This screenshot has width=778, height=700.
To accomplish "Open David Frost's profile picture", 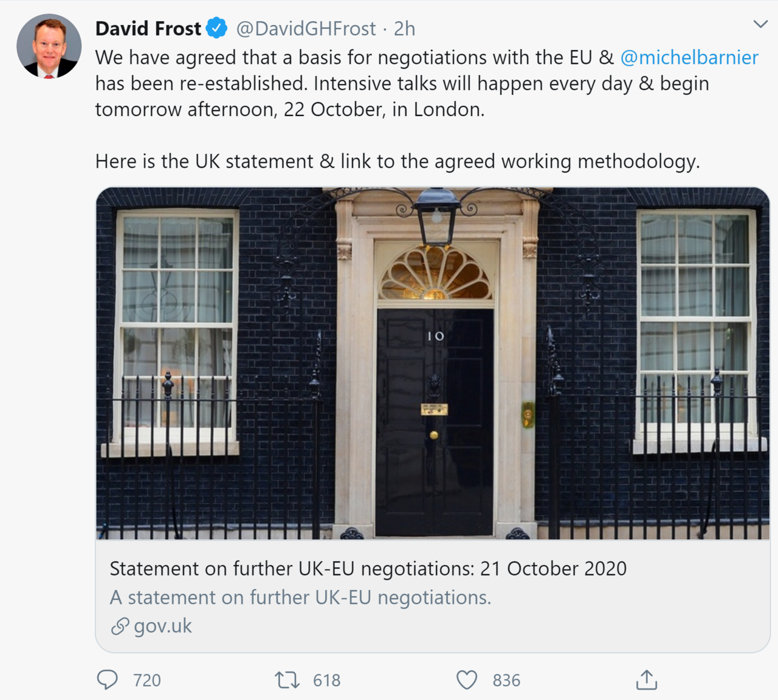I will [49, 47].
